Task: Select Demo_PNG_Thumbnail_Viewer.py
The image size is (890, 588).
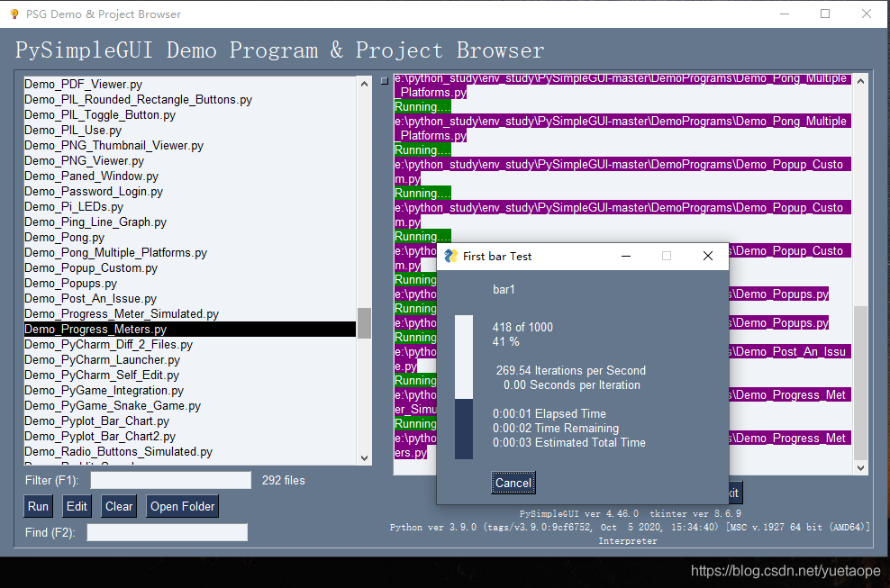Action: pos(189,145)
